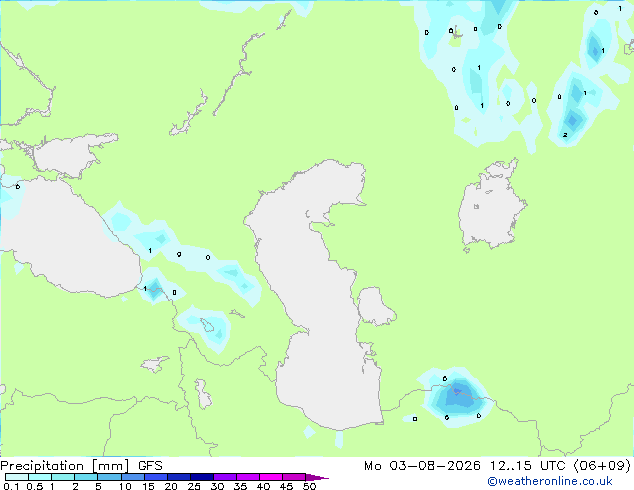Select the 2–5 mm legend swatch
Viewport: 634px width, 490px height.
(86, 477)
